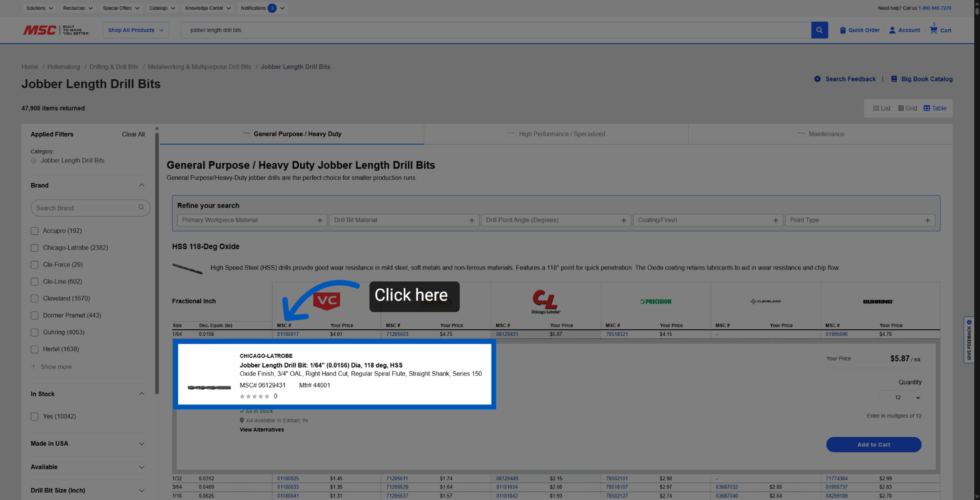The image size is (980, 500).
Task: Open the Knowledge Center menu
Action: point(208,8)
